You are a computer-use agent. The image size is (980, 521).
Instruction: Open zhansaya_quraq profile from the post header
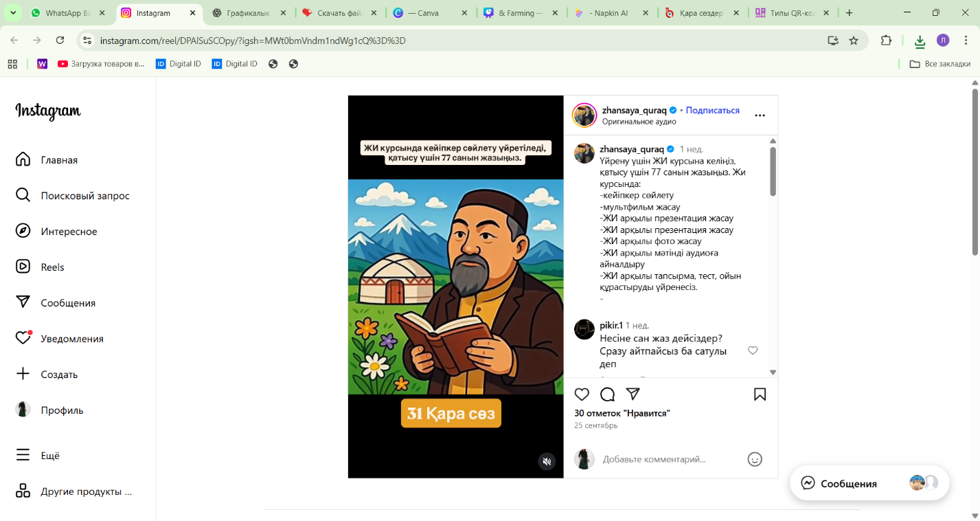click(x=635, y=110)
